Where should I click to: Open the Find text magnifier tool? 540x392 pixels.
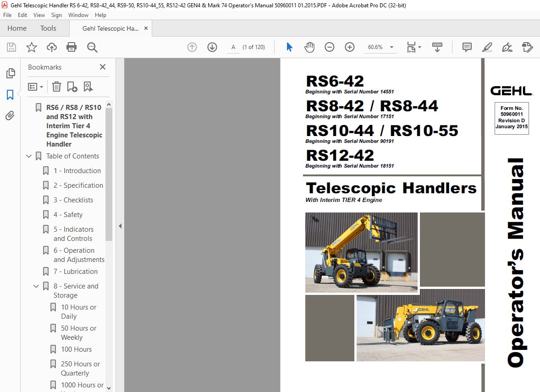pos(92,47)
